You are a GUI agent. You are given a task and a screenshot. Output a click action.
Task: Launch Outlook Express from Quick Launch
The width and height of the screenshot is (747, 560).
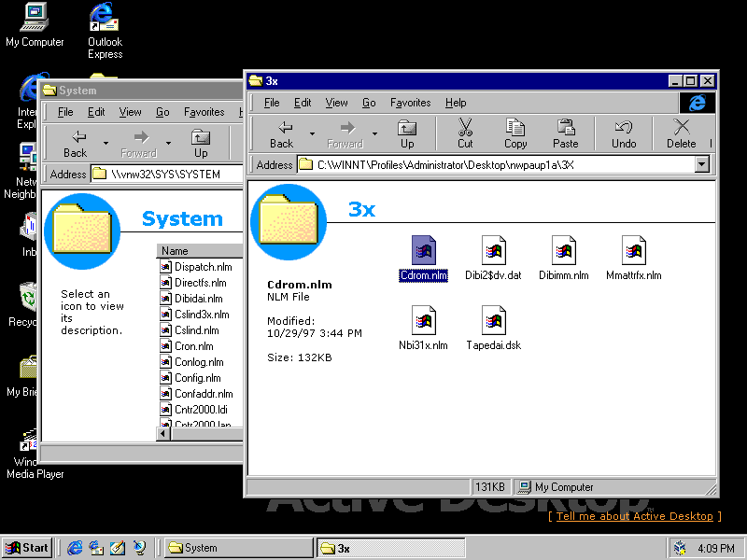click(x=96, y=548)
